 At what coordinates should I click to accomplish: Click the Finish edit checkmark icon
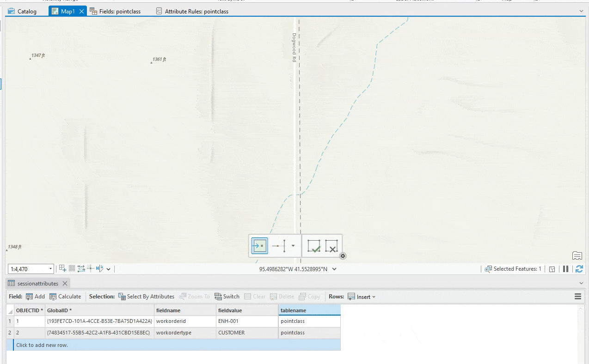coord(314,246)
